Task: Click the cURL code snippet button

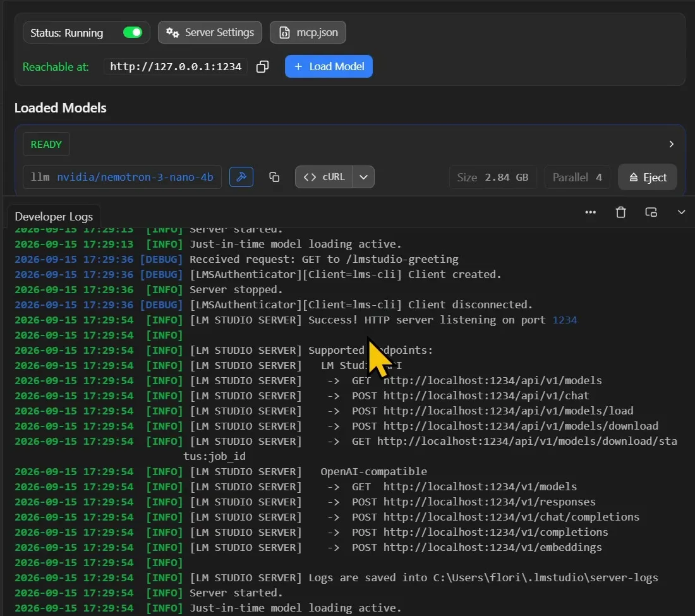Action: click(324, 177)
